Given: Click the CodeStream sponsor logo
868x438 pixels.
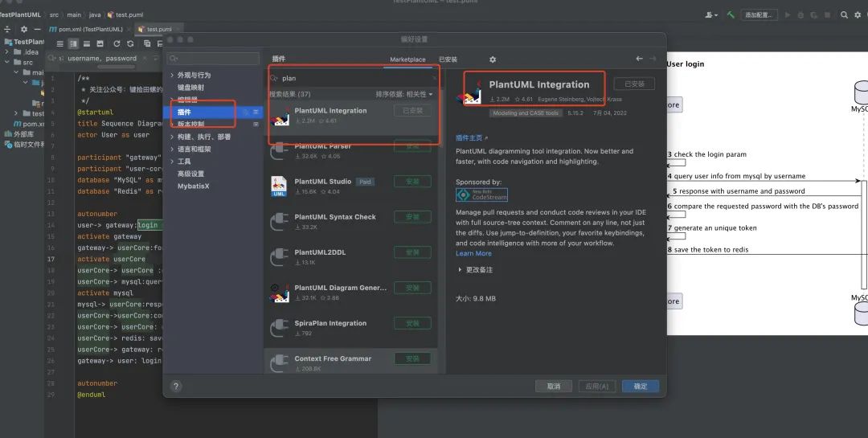Looking at the screenshot, I should (481, 195).
